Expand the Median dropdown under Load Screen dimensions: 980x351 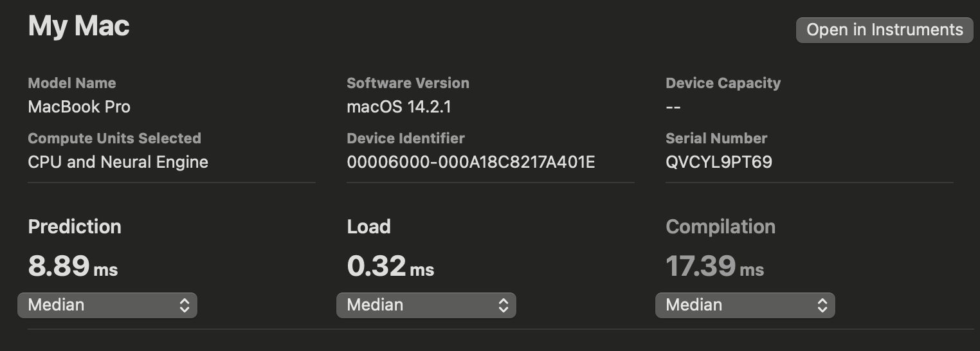click(426, 305)
